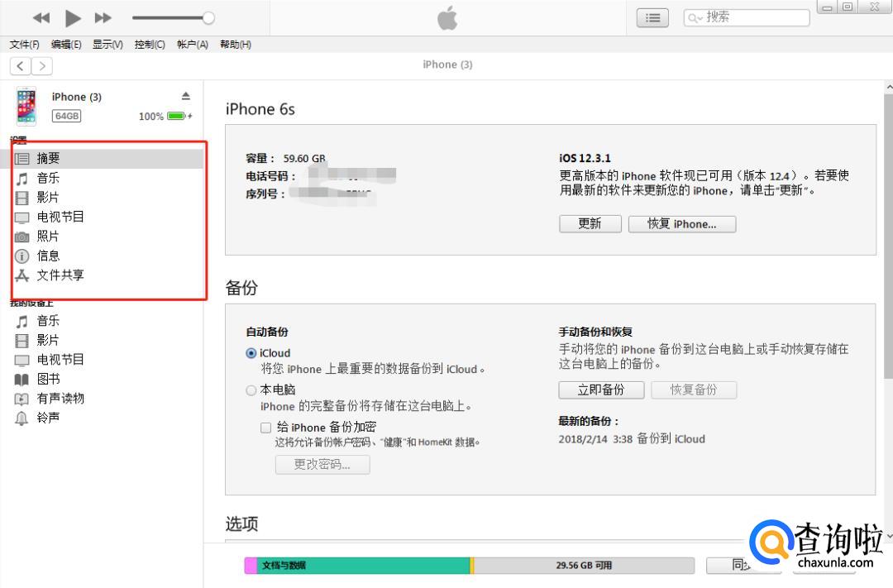Image resolution: width=893 pixels, height=588 pixels.
Task: Click the vertical scrollbar on the right
Action: click(x=888, y=237)
